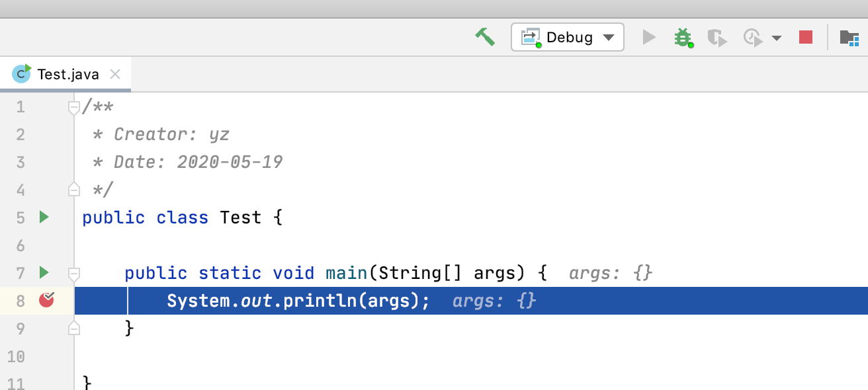Click the Profiler run icon
The width and height of the screenshot is (868, 390).
tap(753, 37)
